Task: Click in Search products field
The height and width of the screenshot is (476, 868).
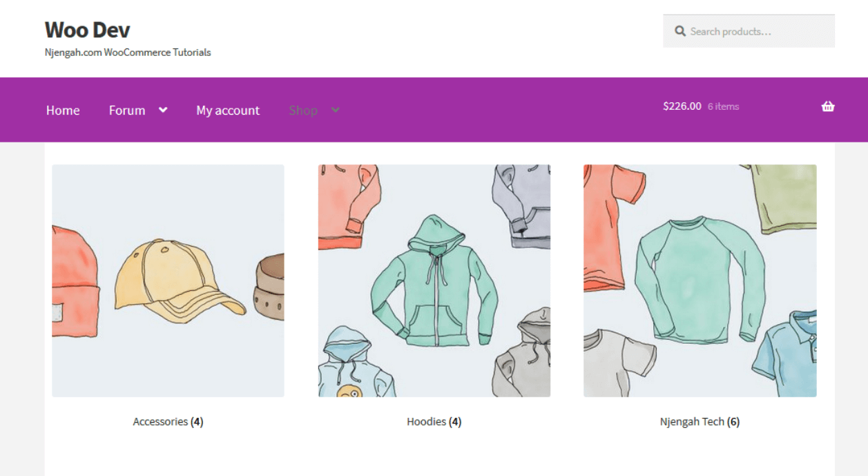Action: [749, 31]
